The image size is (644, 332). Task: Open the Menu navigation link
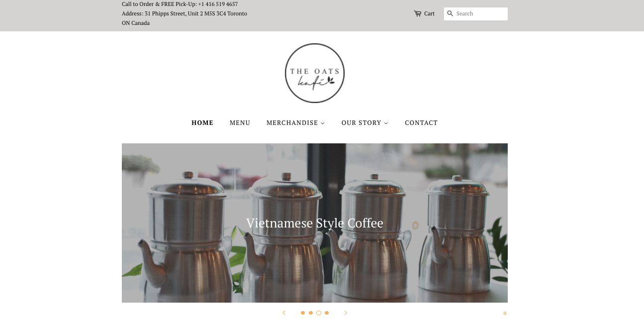click(x=240, y=123)
